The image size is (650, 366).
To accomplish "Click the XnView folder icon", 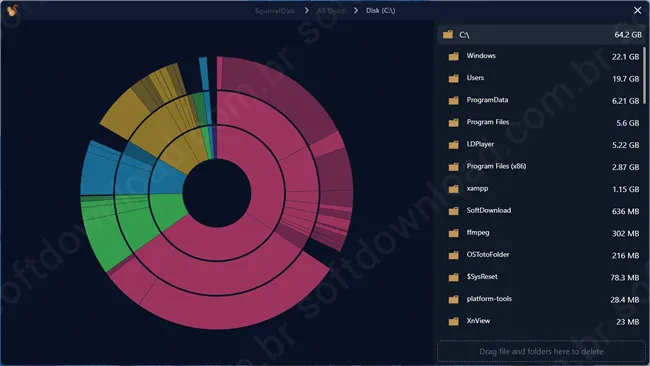I will point(454,321).
